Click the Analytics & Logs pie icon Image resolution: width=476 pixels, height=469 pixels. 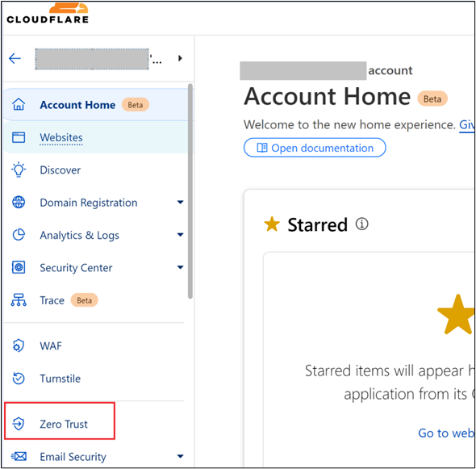19,235
